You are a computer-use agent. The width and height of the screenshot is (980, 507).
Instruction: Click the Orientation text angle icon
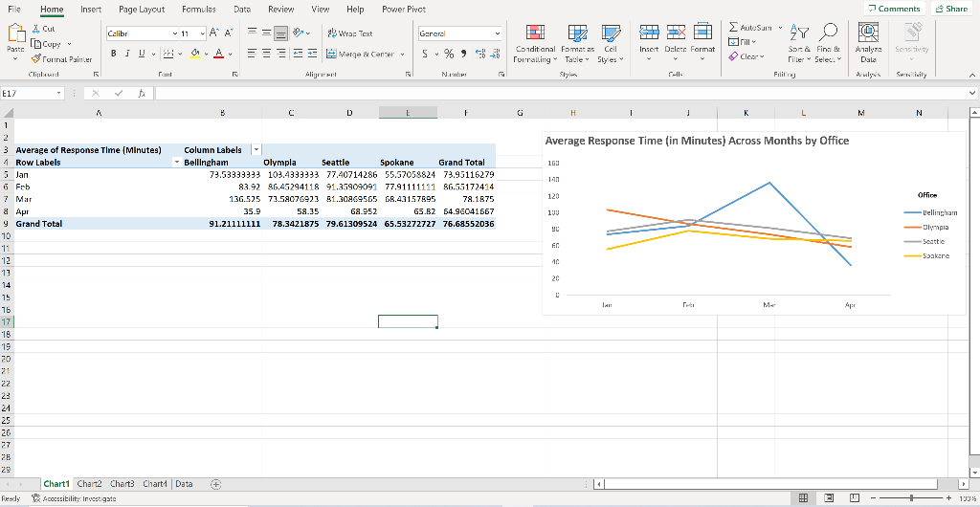point(298,32)
